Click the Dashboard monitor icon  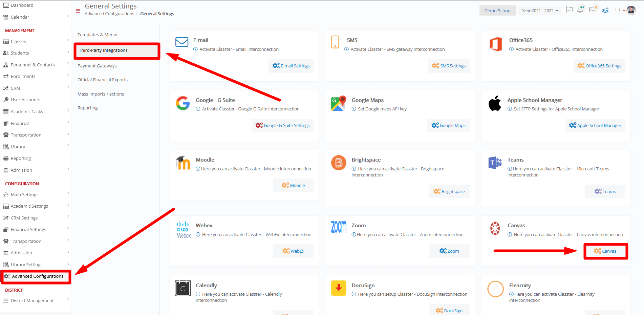pos(6,5)
